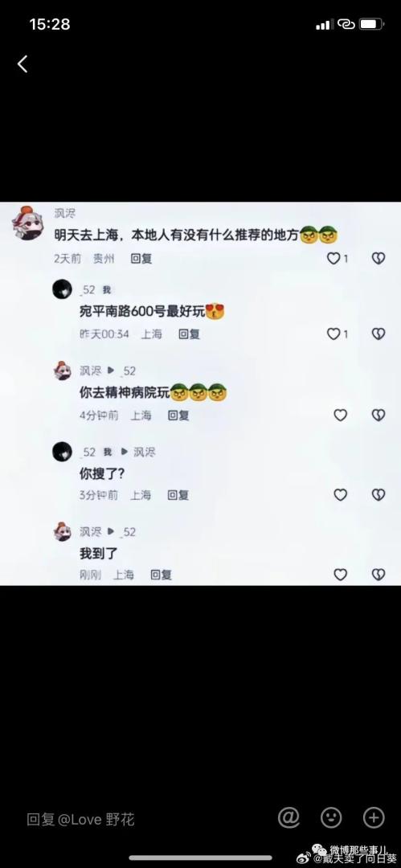
Task: Like the 你去精神病院玩 reply
Action: click(340, 416)
